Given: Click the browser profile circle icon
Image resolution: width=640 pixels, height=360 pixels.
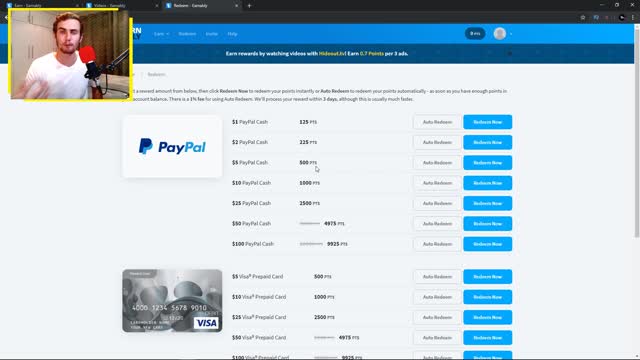Looking at the screenshot, I should (x=622, y=18).
